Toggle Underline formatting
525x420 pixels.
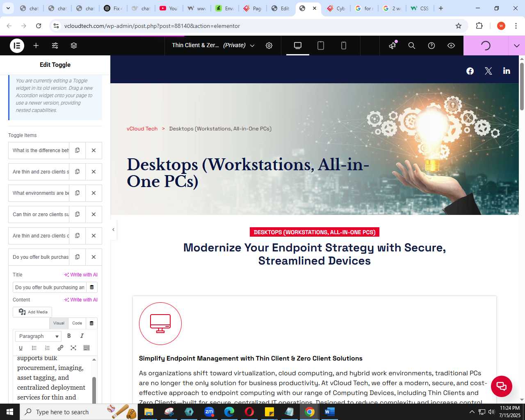pos(21,348)
